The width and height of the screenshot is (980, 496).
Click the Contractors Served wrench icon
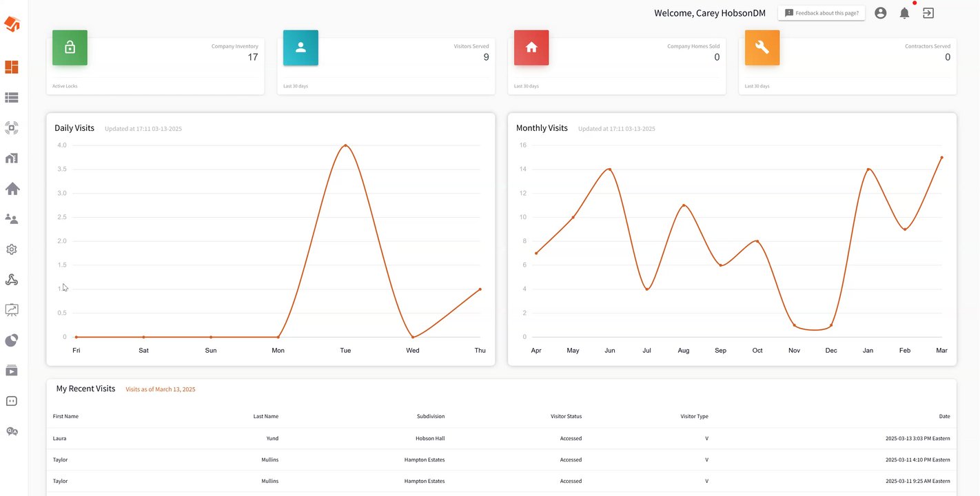(x=762, y=48)
